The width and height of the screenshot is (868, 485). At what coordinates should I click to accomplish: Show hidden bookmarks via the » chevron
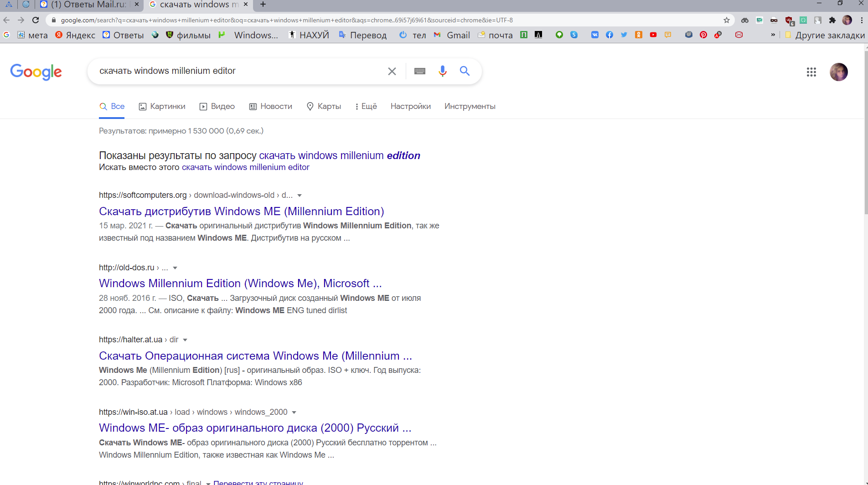[x=773, y=35]
